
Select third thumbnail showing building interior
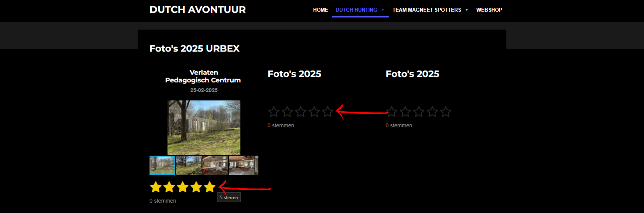point(215,165)
